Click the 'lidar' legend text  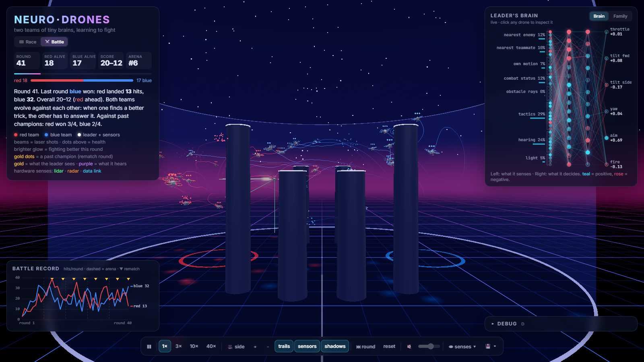point(59,171)
